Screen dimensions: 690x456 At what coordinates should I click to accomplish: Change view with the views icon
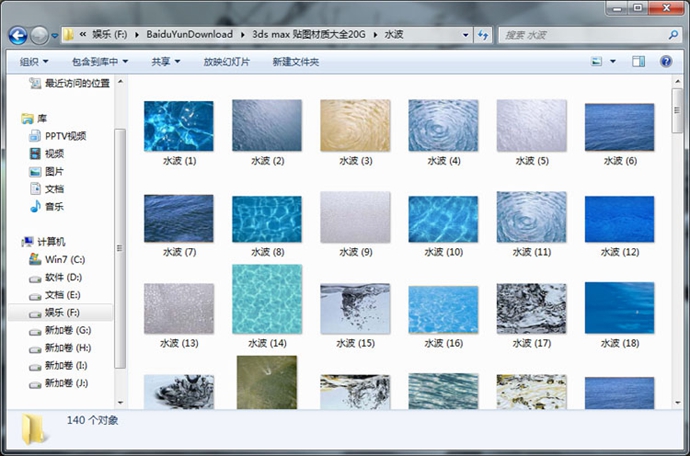[596, 62]
